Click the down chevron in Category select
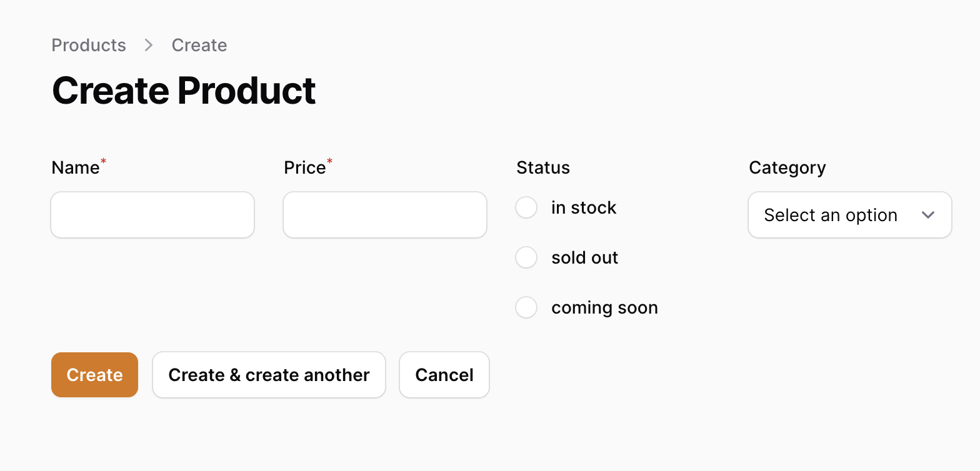980x471 pixels. tap(928, 215)
